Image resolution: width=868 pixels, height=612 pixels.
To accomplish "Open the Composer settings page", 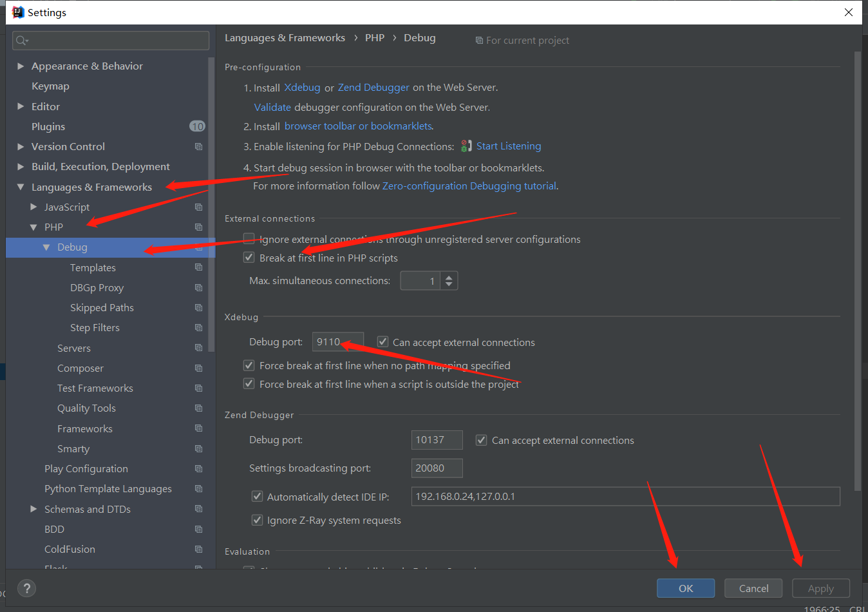I will pos(80,368).
